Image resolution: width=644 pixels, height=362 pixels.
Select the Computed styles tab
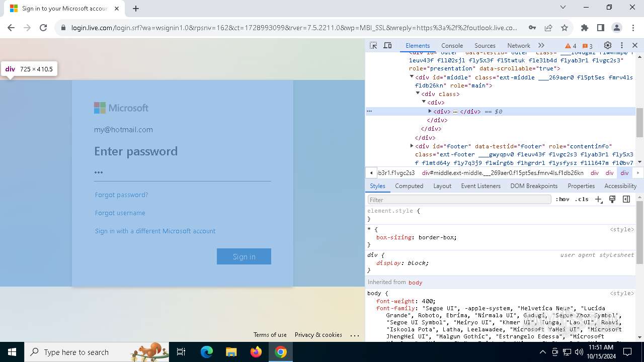[x=409, y=186]
